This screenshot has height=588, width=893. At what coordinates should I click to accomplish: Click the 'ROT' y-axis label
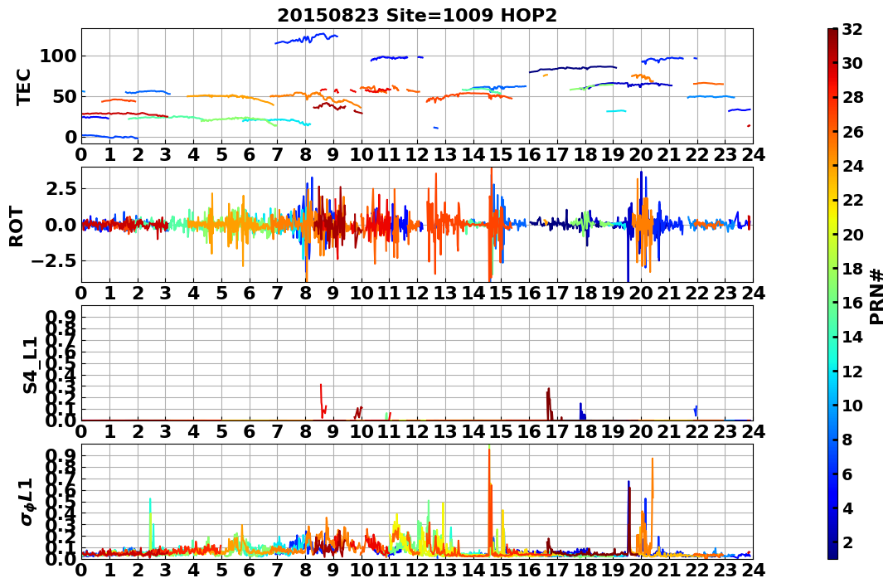[x=17, y=226]
